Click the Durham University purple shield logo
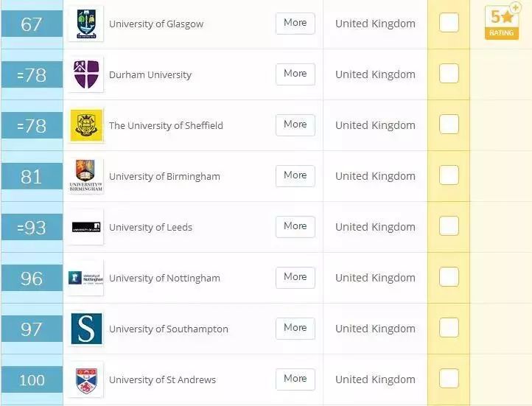 86,74
